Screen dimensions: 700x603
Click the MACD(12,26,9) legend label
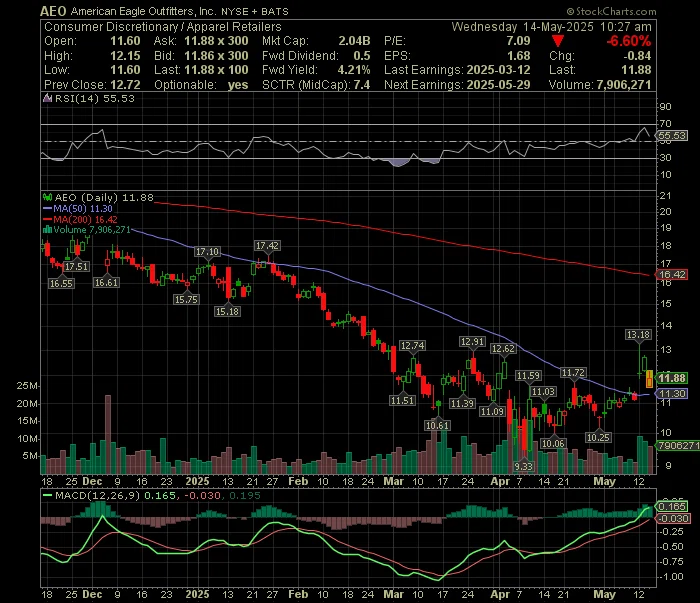tap(97, 495)
